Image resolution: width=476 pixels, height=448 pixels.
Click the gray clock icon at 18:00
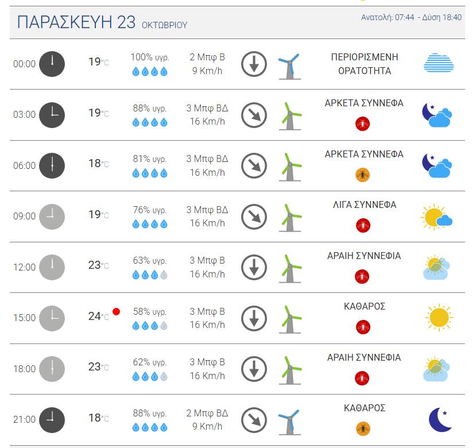click(52, 369)
